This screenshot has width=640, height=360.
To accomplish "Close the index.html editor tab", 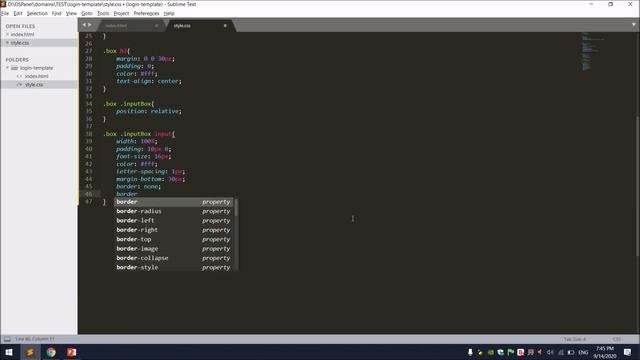I will pyautogui.click(x=156, y=26).
